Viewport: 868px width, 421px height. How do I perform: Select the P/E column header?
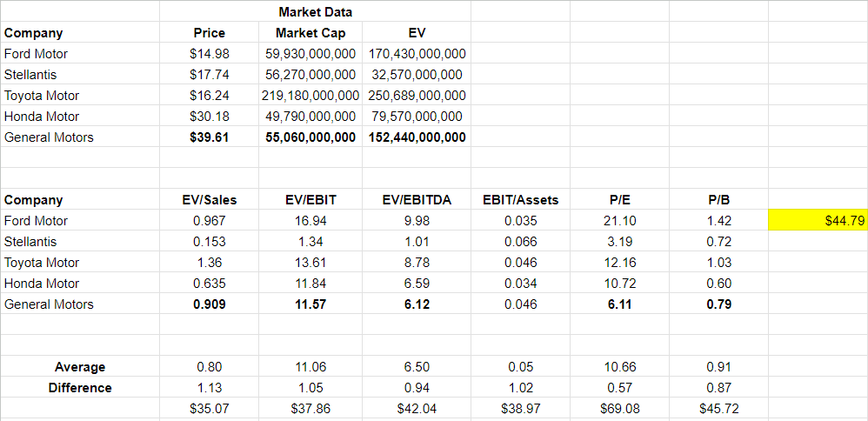click(x=619, y=200)
